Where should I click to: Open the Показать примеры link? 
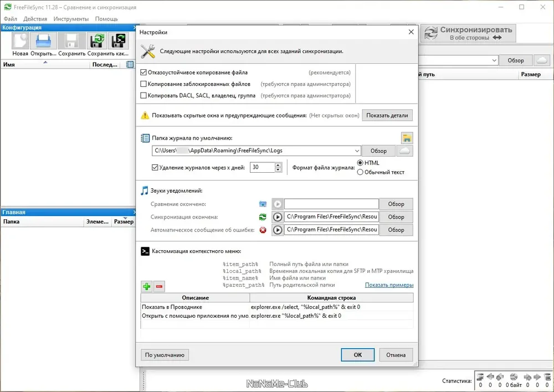click(389, 285)
